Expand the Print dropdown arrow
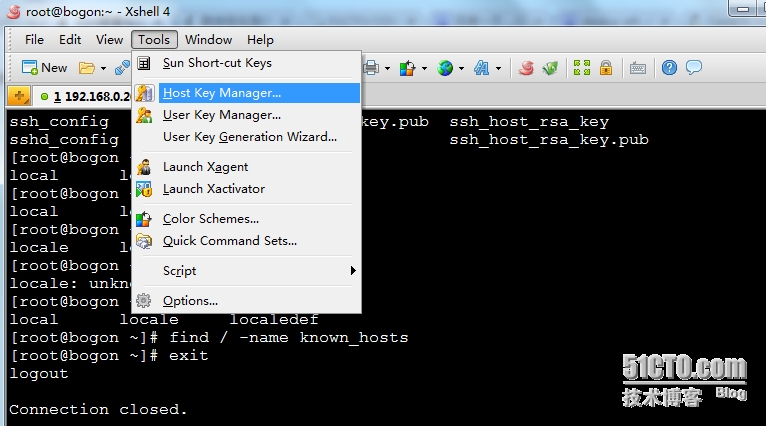The height and width of the screenshot is (426, 766). [387, 68]
